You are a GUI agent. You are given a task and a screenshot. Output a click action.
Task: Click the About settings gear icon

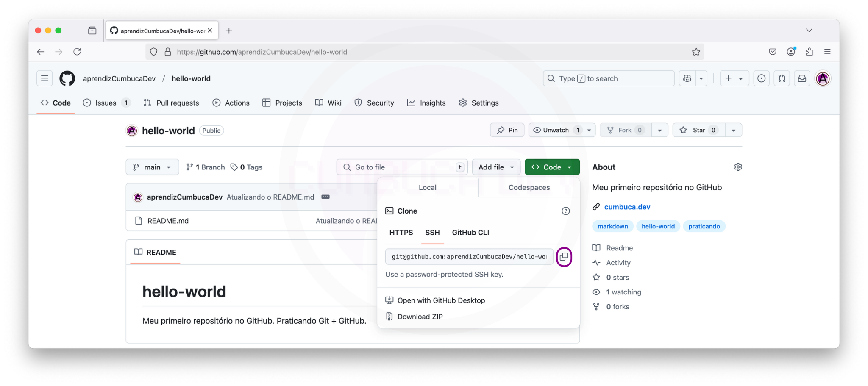point(738,167)
